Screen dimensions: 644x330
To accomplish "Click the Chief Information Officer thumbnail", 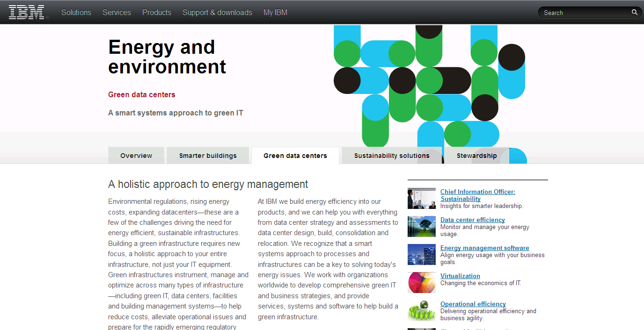I will 422,199.
